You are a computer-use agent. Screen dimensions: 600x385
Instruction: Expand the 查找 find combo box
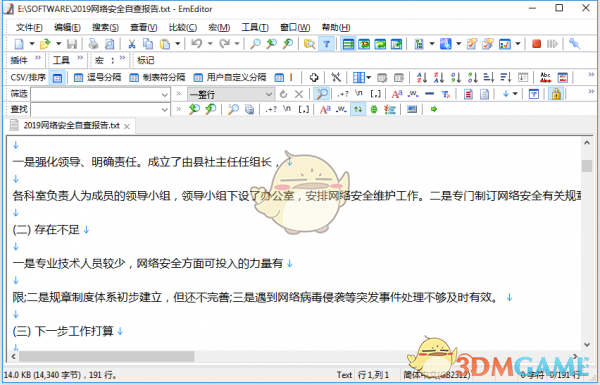click(x=165, y=110)
